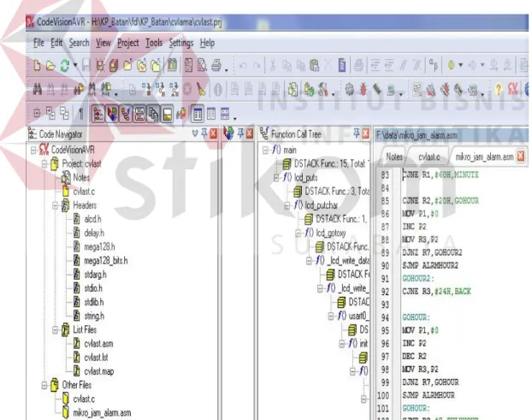532x420 pixels.
Task: Click the yellow Help question mark icon
Action: tap(499, 89)
